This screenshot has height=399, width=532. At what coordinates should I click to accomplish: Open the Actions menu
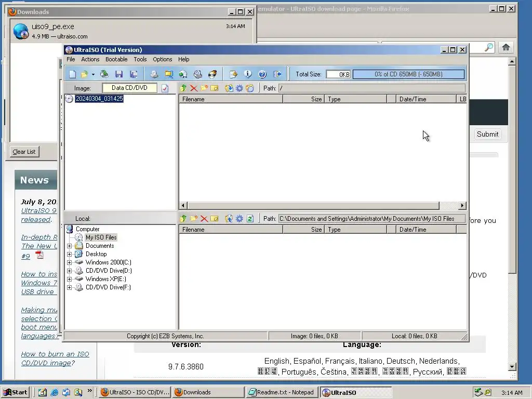coord(90,59)
